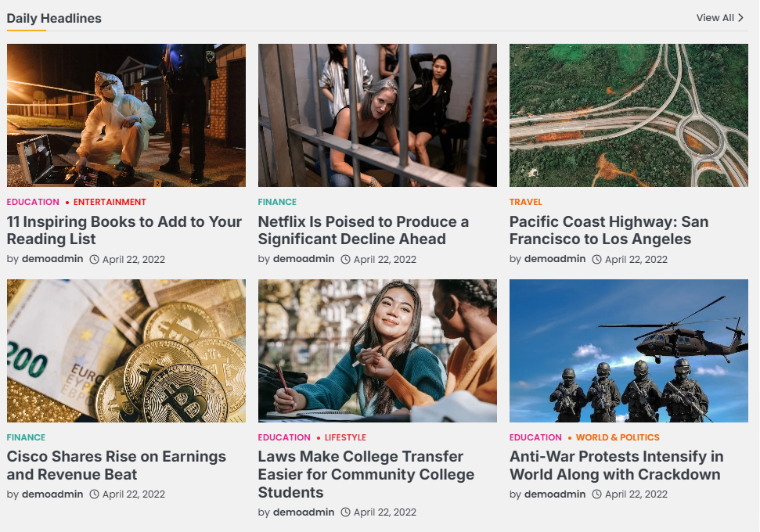Viewport: 760px width, 532px height.
Task: Select the World & Politics category tag
Action: click(x=618, y=437)
